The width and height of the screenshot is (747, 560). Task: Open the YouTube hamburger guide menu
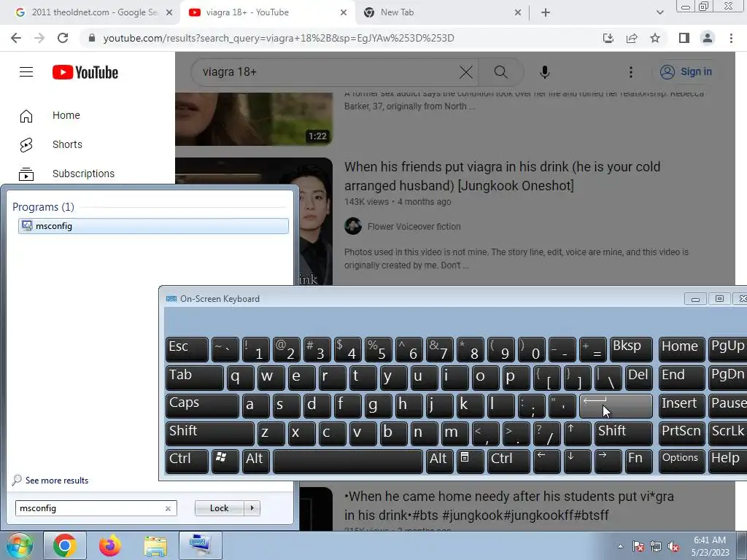pyautogui.click(x=26, y=72)
